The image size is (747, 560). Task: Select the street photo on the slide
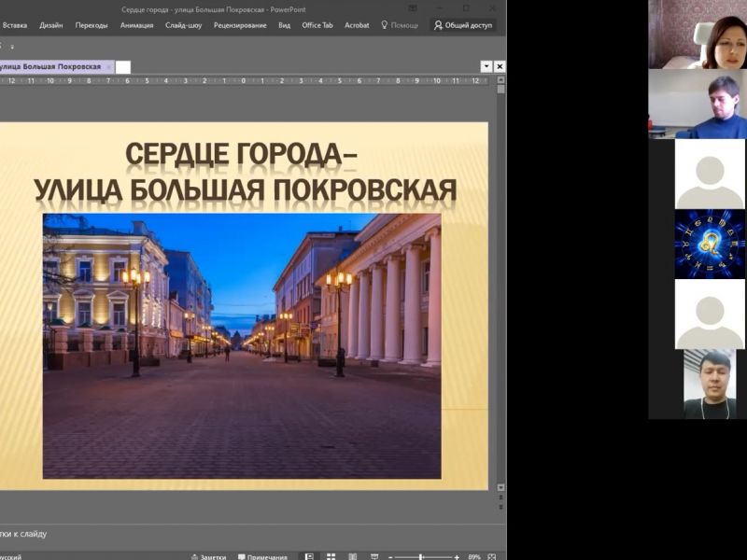[241, 345]
